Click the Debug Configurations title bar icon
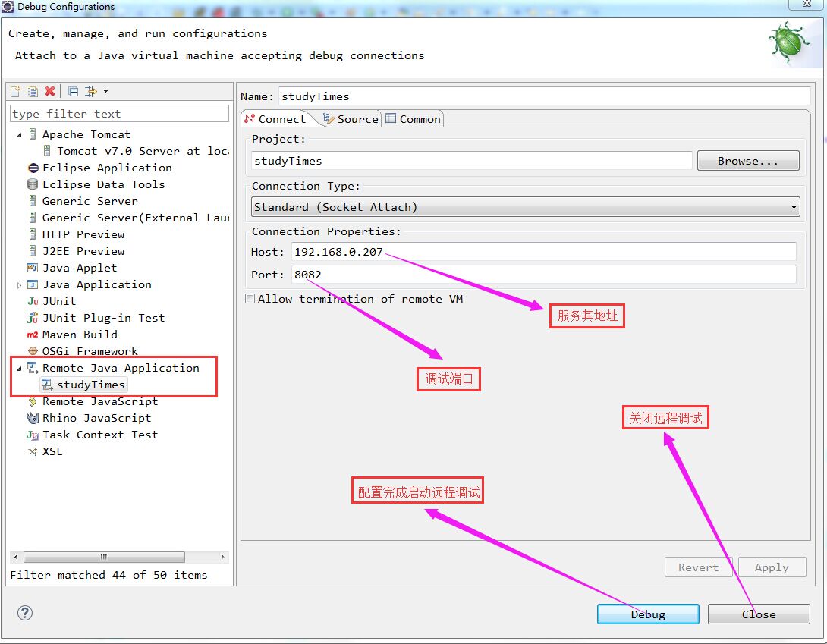827x644 pixels. coord(8,7)
